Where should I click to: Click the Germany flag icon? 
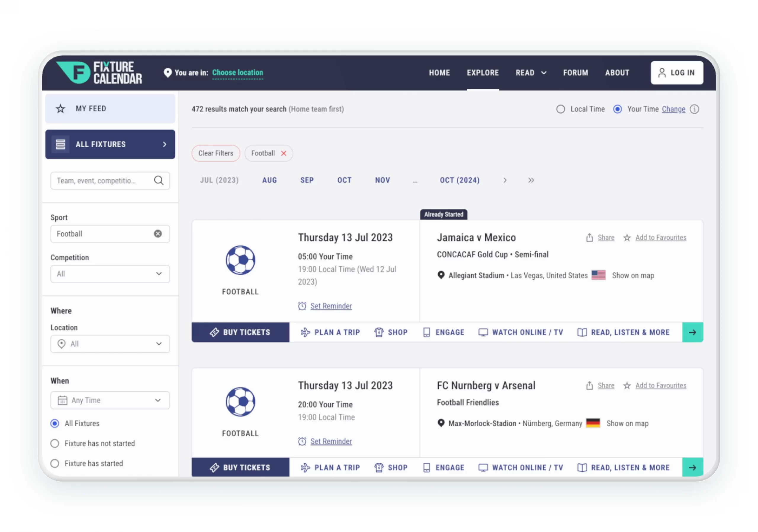click(x=593, y=423)
